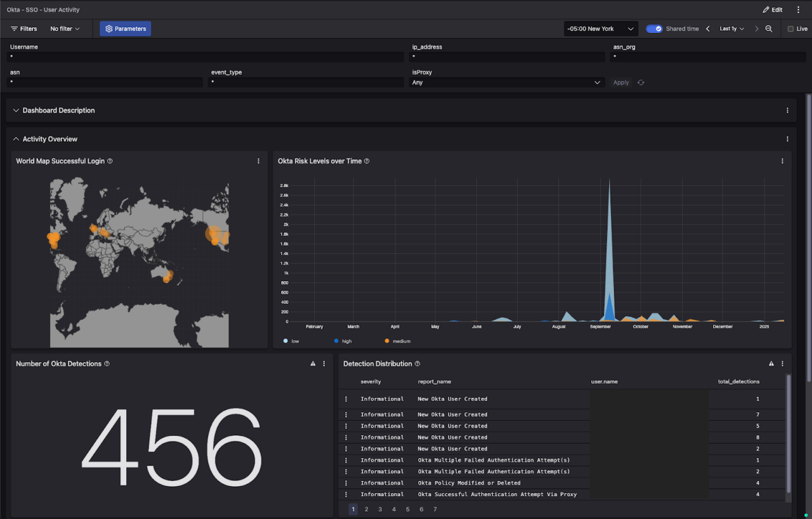Go to pagination page 4
812x519 pixels.
coord(394,509)
